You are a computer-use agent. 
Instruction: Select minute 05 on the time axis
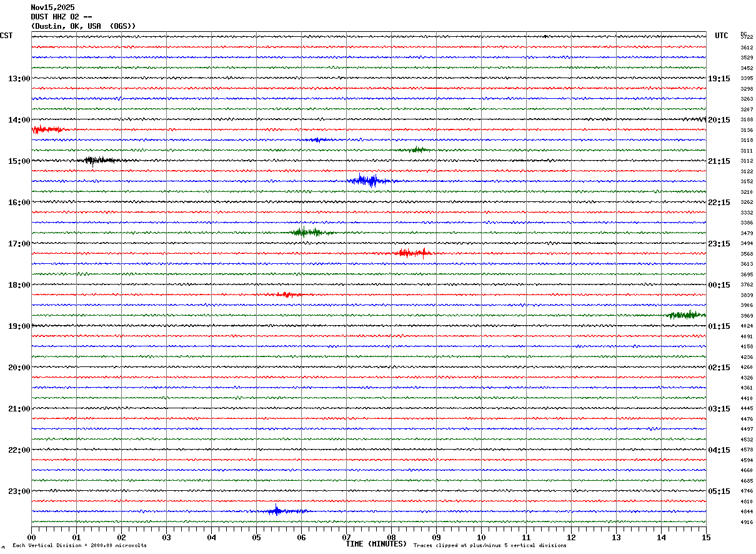tap(256, 537)
